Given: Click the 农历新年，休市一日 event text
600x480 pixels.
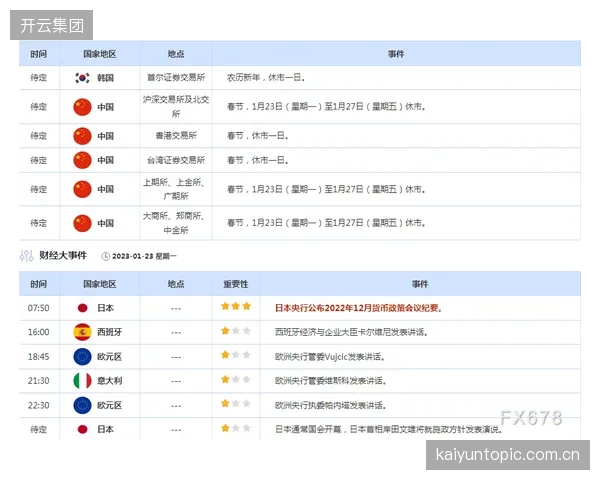Looking at the screenshot, I should pyautogui.click(x=266, y=78).
